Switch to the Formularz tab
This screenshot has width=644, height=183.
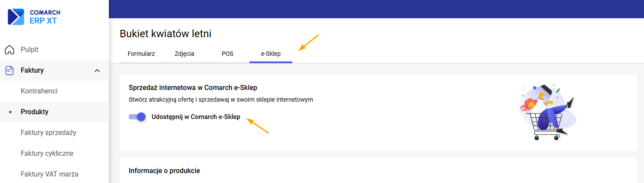141,54
